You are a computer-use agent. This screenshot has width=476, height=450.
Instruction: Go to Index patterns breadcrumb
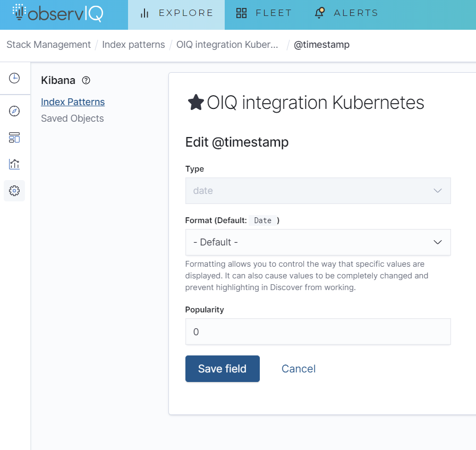[x=133, y=45]
